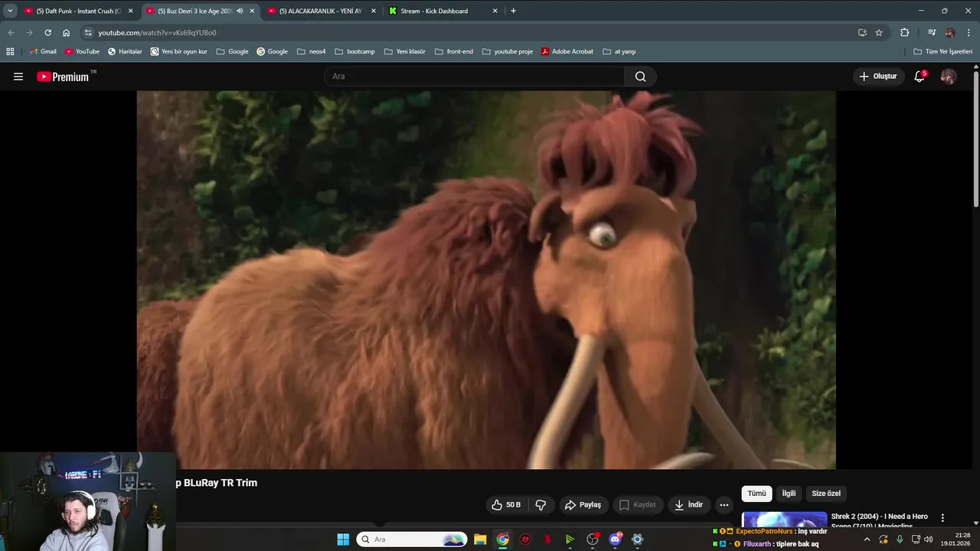Open the Gmail bookmark

point(43,51)
